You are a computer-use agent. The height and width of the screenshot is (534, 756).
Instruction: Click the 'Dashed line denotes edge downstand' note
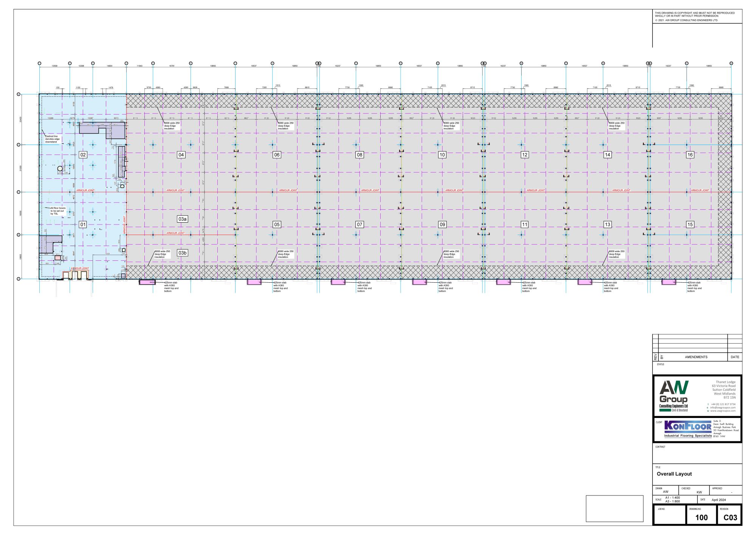pyautogui.click(x=52, y=139)
